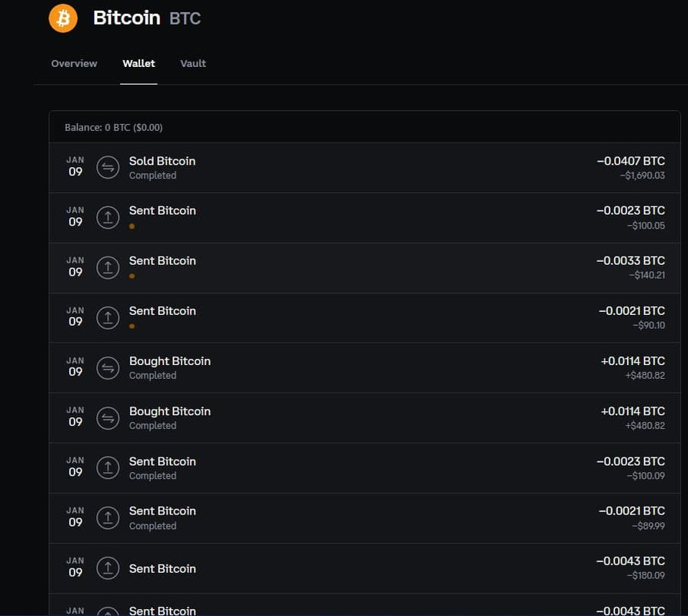This screenshot has width=688, height=616.
Task: Open Sent Bitcoin transaction worth -$180.09
Action: (365, 568)
